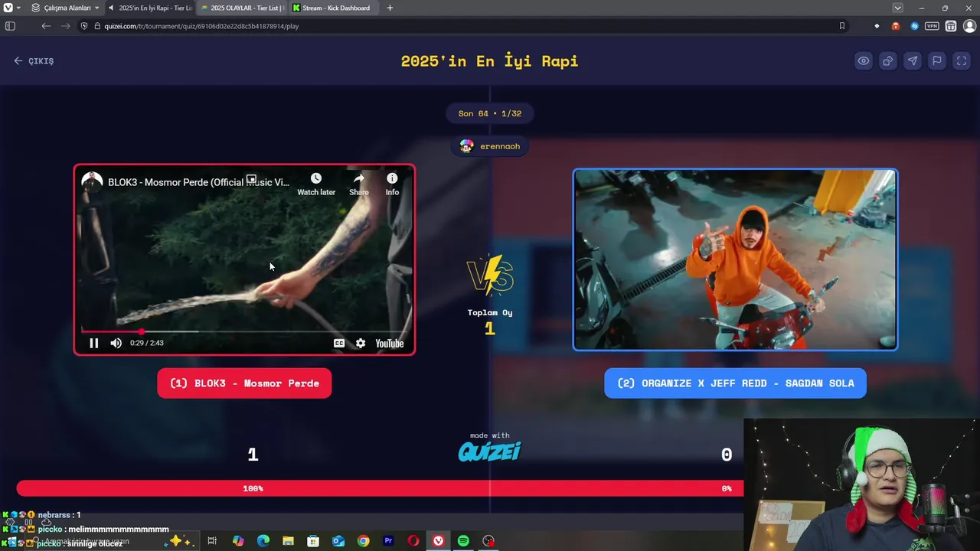Screen dimensions: 980x551
Task: Toggle closed captions on the video
Action: click(x=339, y=344)
